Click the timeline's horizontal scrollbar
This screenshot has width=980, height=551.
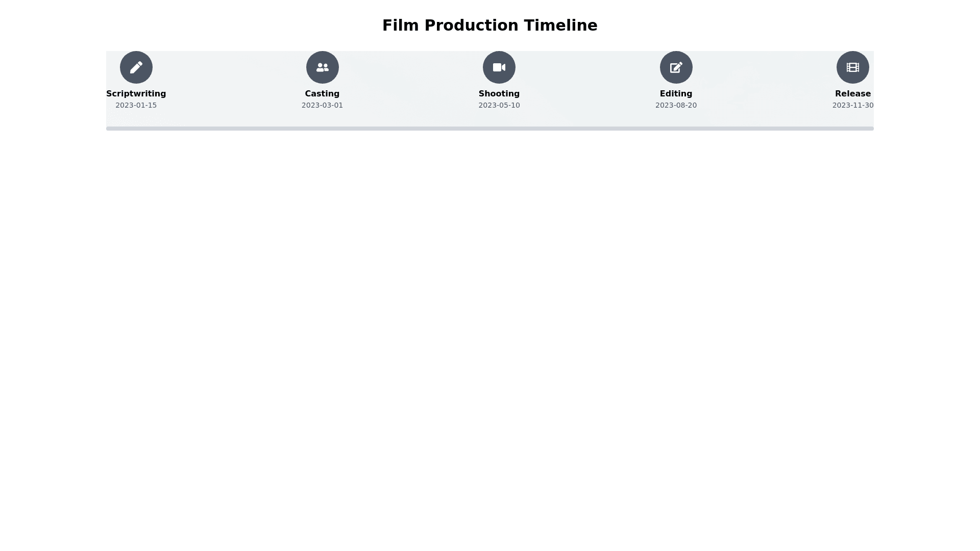click(489, 129)
